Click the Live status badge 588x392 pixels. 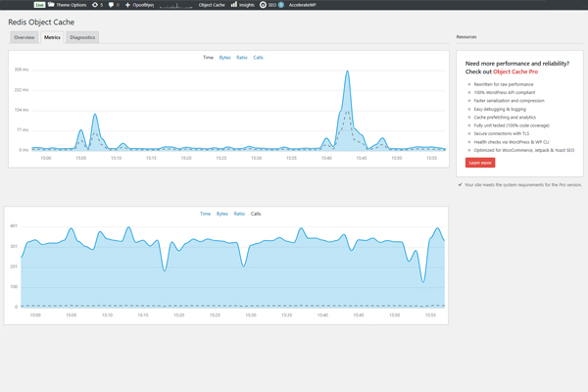click(39, 5)
